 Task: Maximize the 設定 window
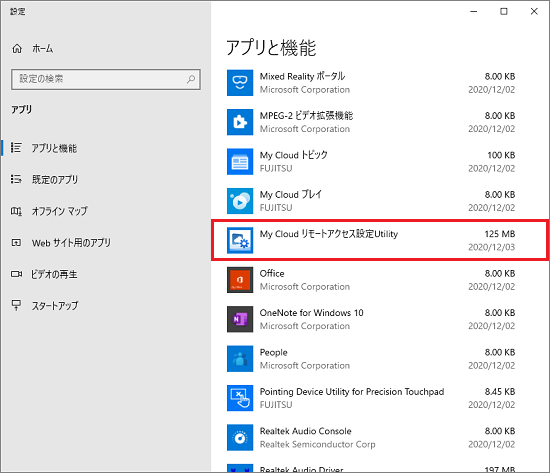[x=504, y=12]
